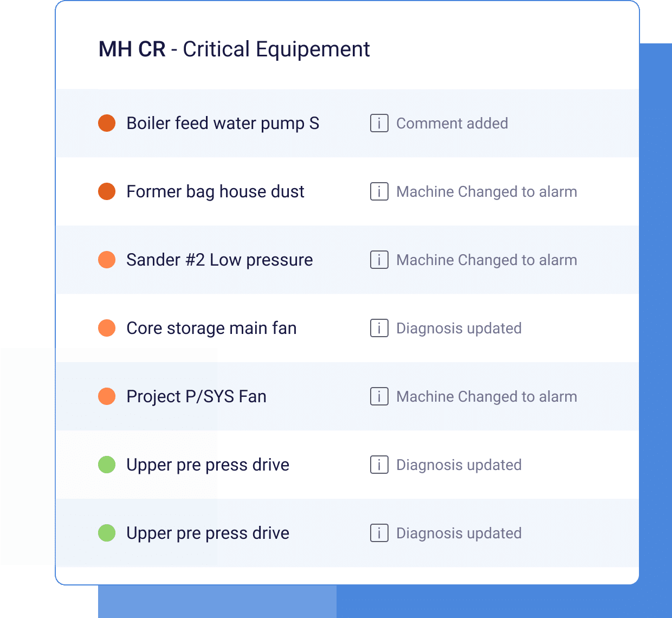Select Former bag house dust equipment

(x=215, y=192)
